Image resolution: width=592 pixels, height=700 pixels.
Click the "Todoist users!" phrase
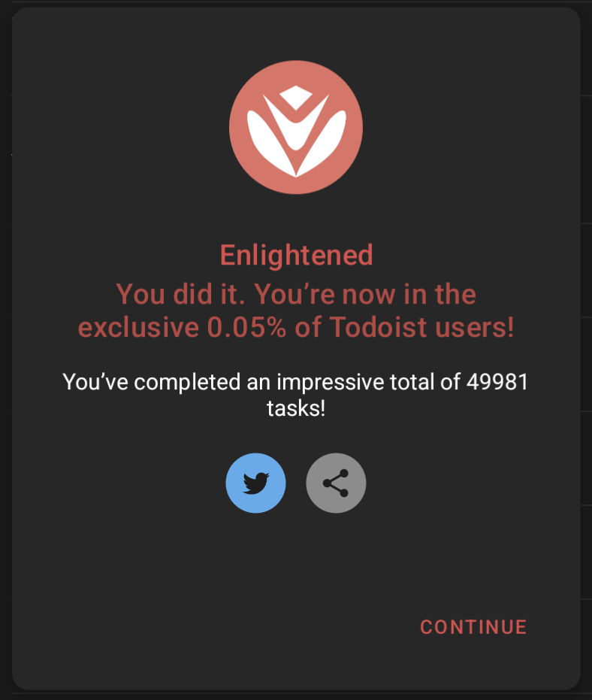[x=422, y=327]
